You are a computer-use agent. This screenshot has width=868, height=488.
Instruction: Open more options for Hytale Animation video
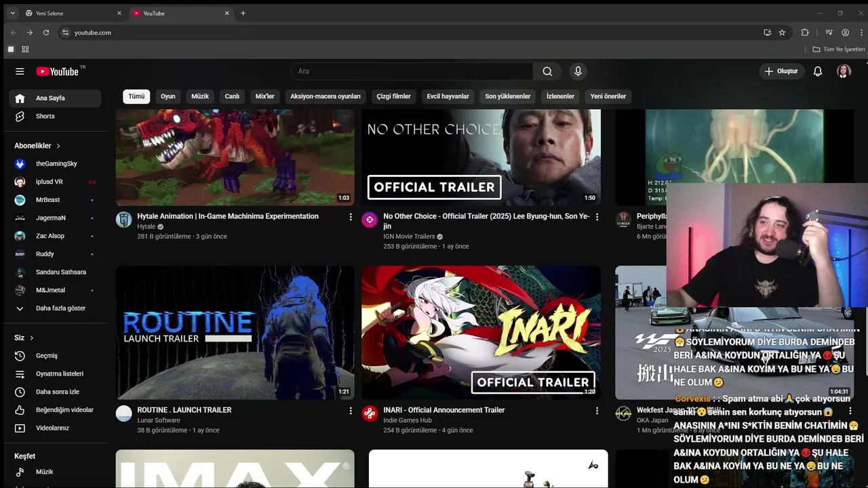[x=351, y=217]
